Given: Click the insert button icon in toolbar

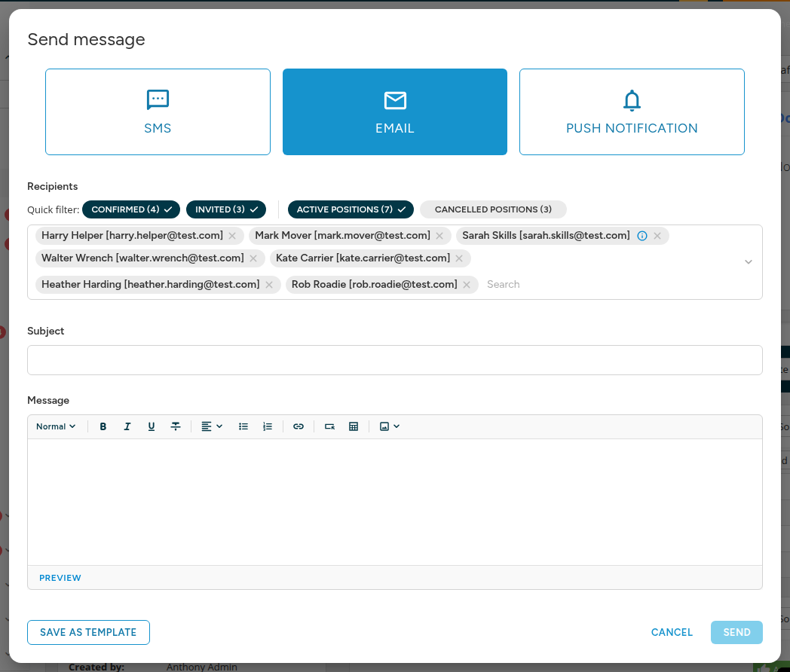Looking at the screenshot, I should coord(329,426).
